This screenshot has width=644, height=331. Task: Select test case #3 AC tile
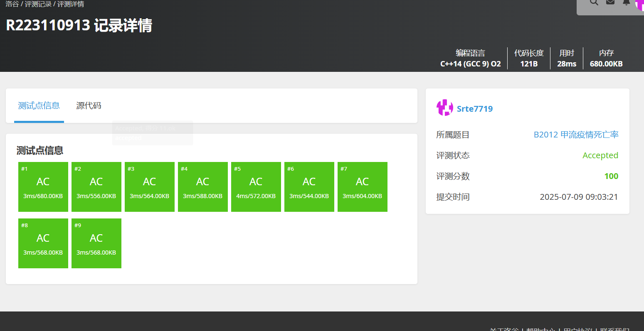click(x=150, y=187)
